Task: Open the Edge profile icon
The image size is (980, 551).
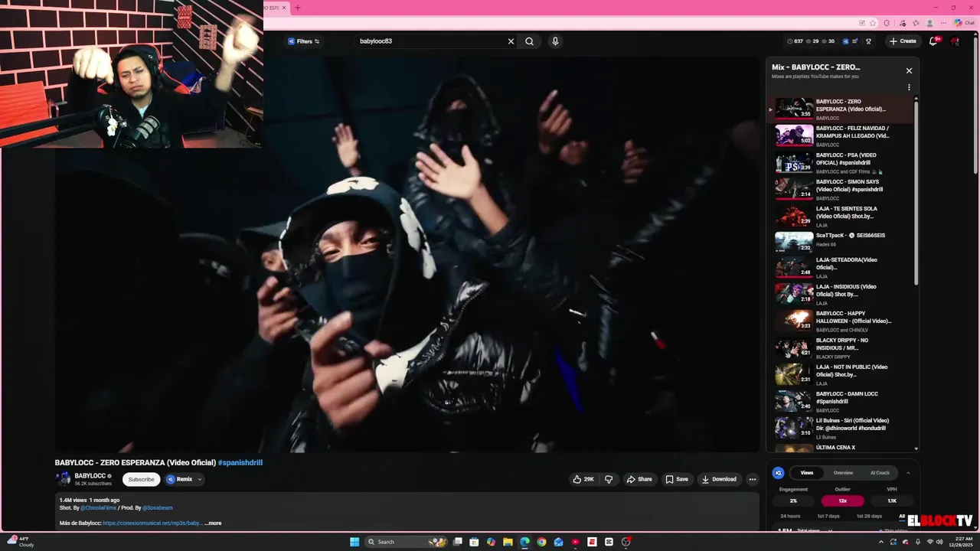Action: 930,23
